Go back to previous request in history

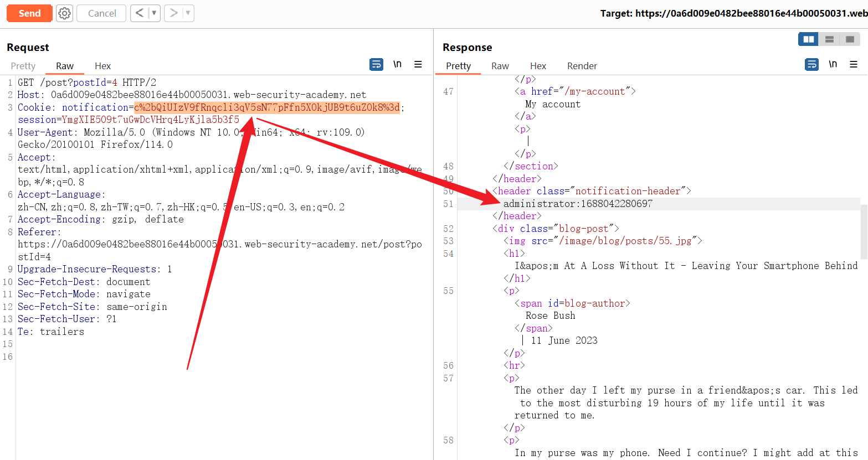[x=140, y=13]
